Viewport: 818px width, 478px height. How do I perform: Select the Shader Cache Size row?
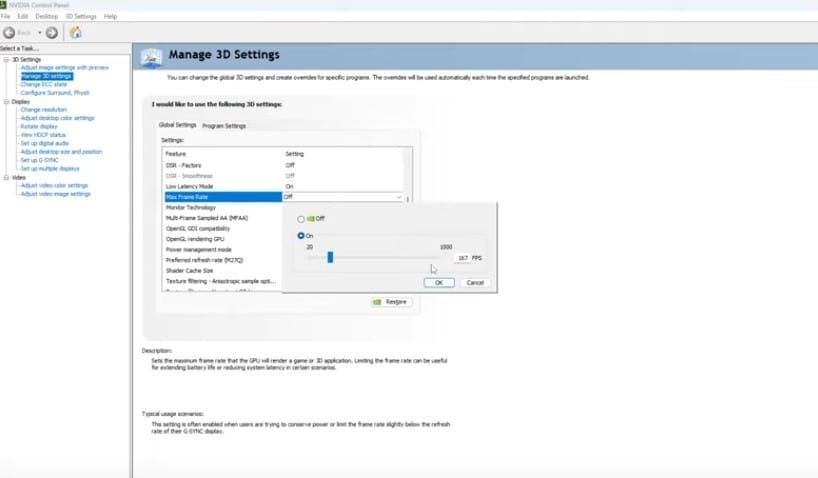223,270
